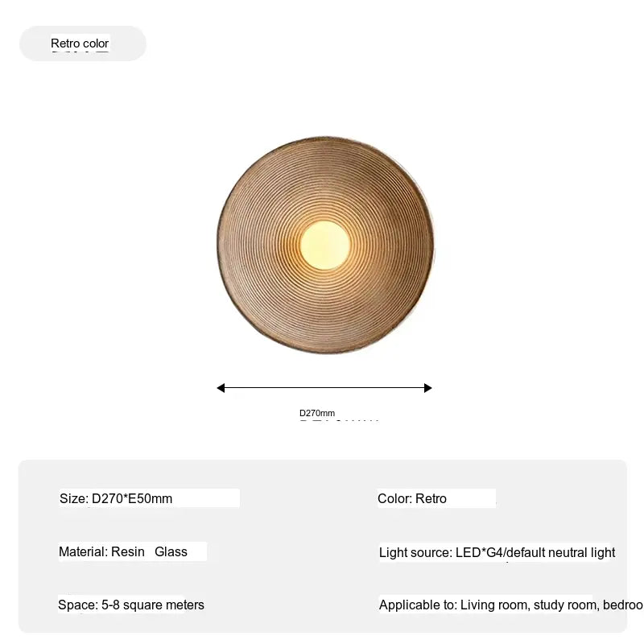644x644 pixels.
Task: Click the right arrowhead of dimension line
Action: pyautogui.click(x=428, y=388)
